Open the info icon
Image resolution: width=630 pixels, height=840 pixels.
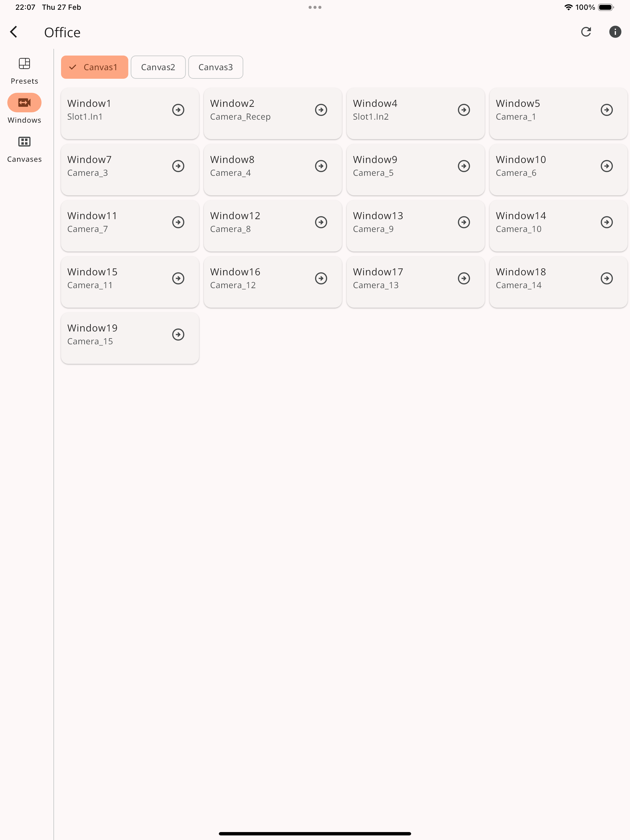point(615,32)
